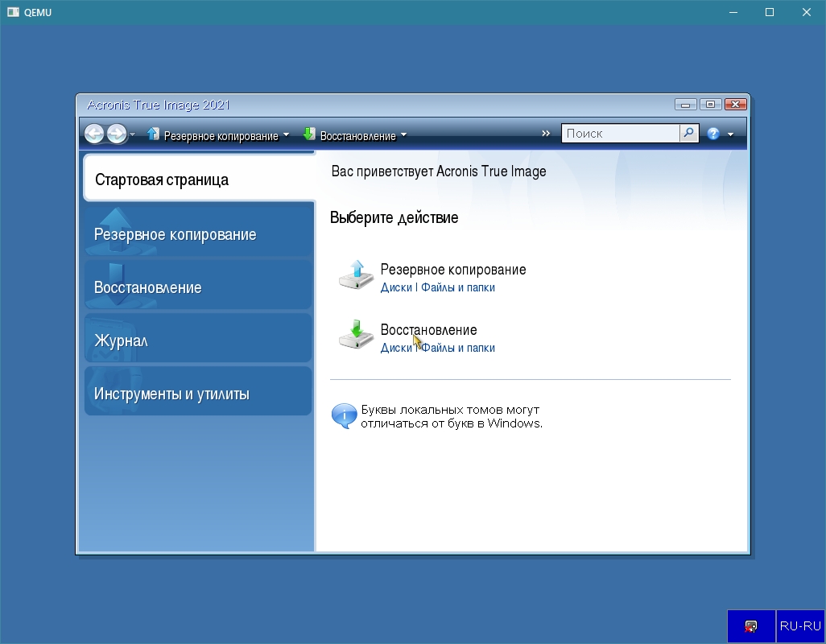
Task: Click the tray icon beside the RU-RU indicator
Action: coord(751,626)
